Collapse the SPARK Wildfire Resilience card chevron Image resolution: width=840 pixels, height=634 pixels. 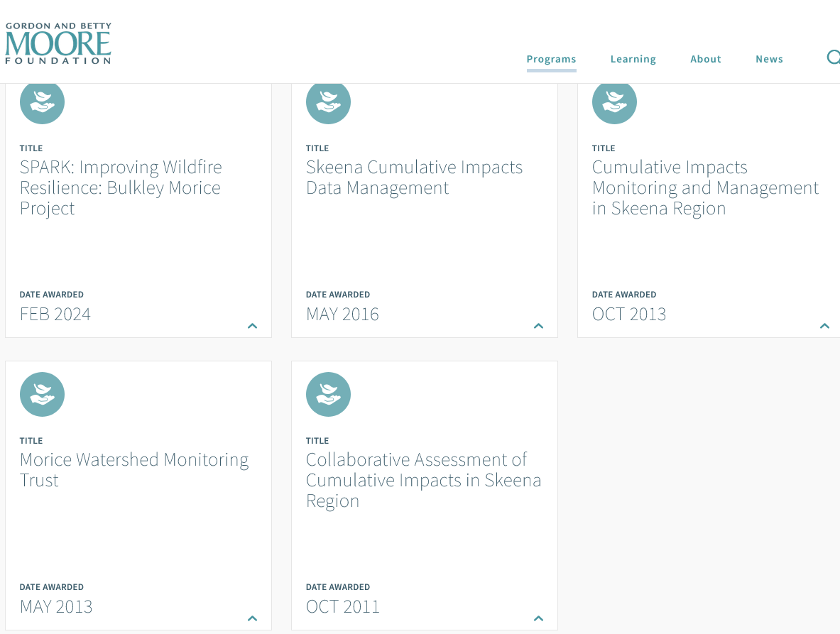[x=252, y=326]
